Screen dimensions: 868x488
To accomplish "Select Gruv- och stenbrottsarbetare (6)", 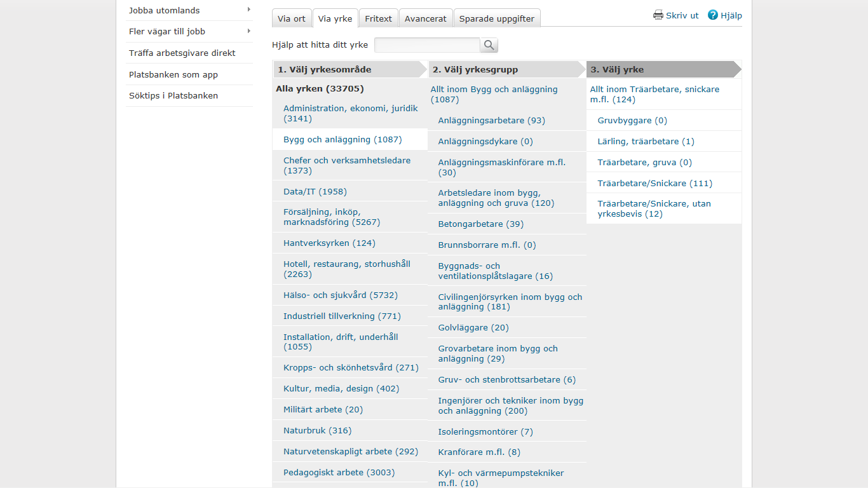I will (507, 379).
